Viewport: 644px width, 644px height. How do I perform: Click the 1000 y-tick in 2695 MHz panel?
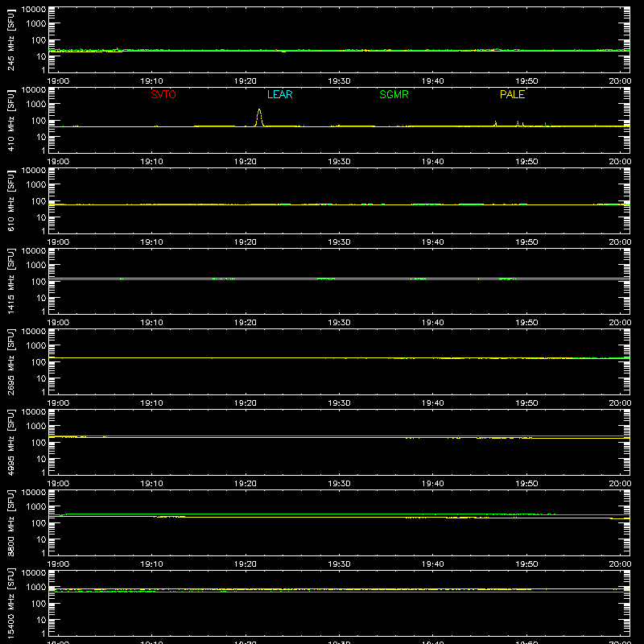click(x=36, y=346)
